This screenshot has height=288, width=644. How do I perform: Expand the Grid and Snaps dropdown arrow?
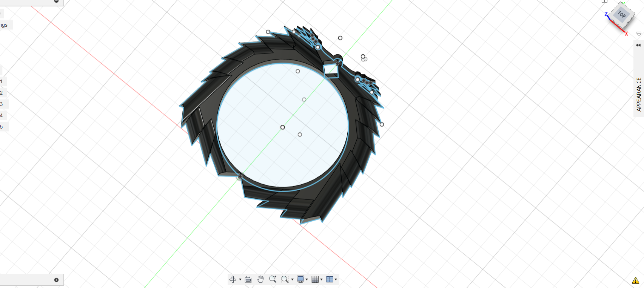321,279
